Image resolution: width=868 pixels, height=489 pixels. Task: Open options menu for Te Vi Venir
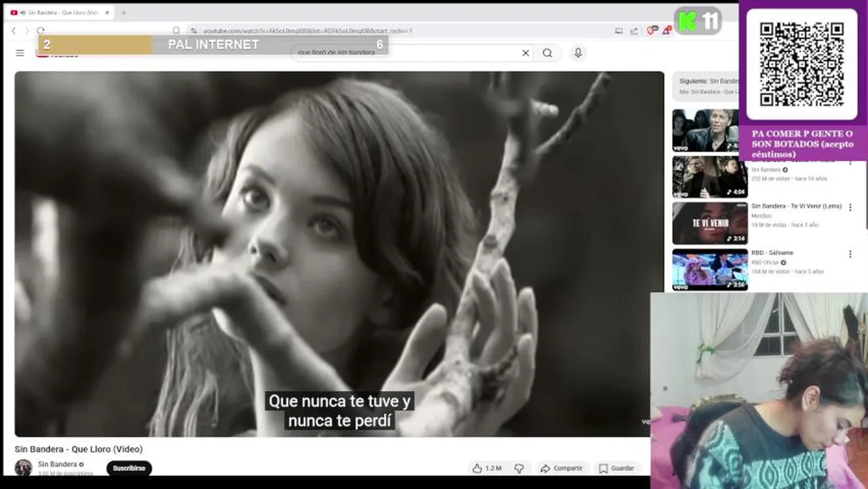point(850,207)
